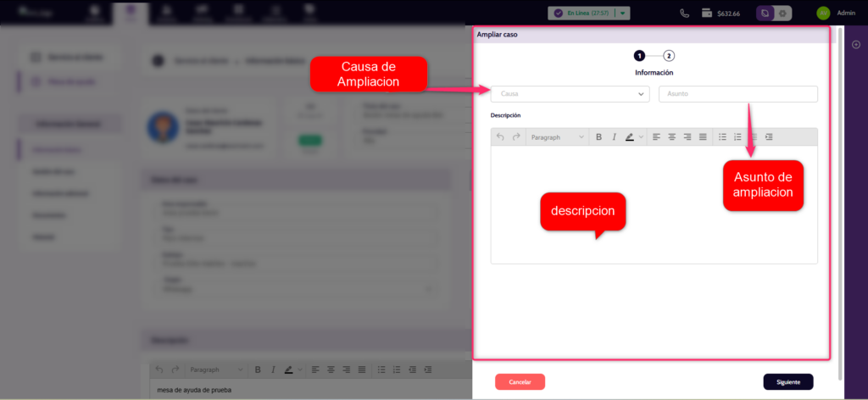Image resolution: width=868 pixels, height=400 pixels.
Task: Open the highlight color picker arrow
Action: [642, 137]
